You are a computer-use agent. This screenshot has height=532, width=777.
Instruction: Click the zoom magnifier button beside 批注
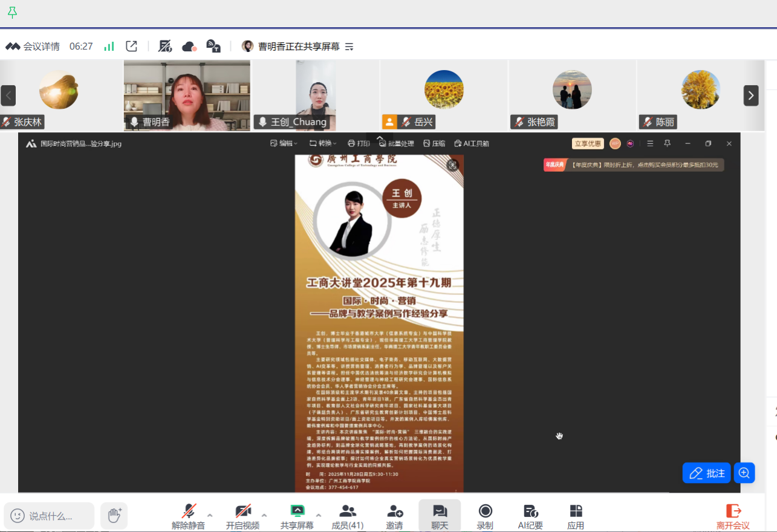(744, 473)
